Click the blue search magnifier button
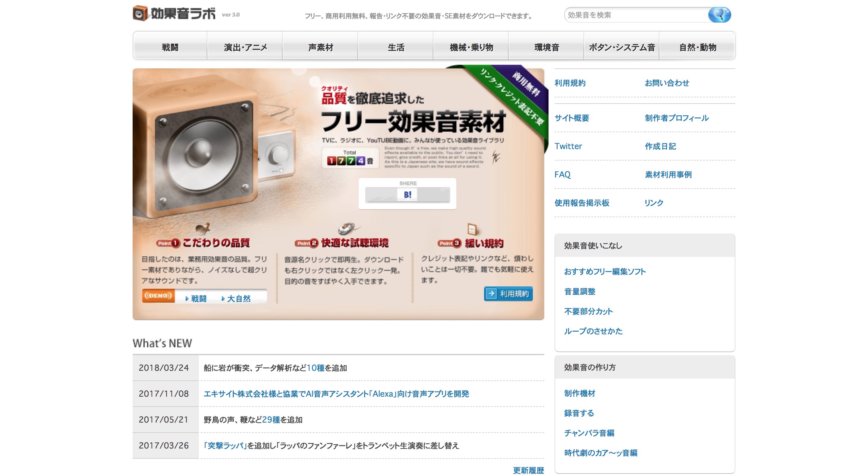 pyautogui.click(x=719, y=15)
